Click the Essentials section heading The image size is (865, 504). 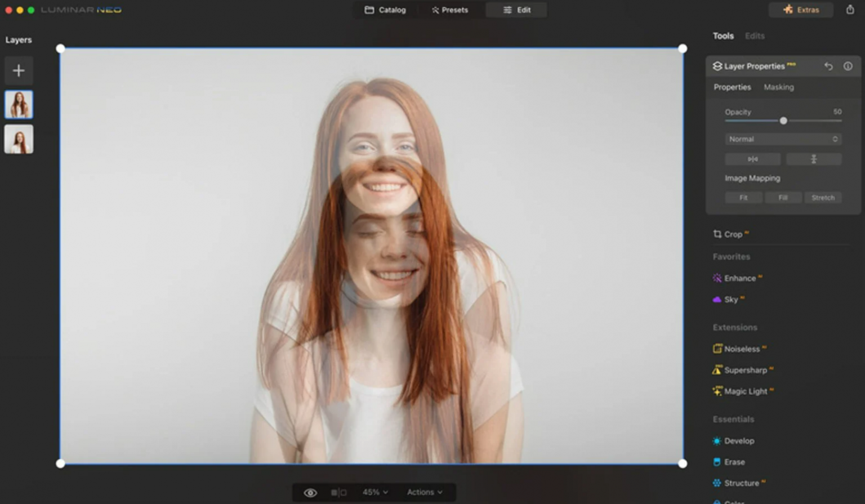click(x=733, y=420)
